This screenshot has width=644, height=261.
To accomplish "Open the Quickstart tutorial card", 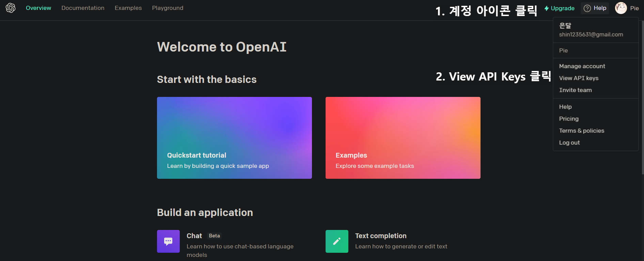I will pyautogui.click(x=234, y=138).
